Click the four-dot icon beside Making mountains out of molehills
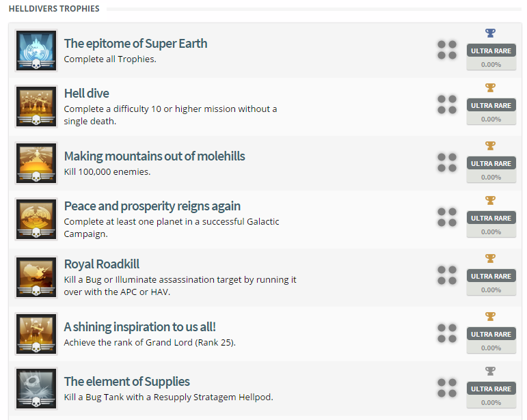This screenshot has width=527, height=420. click(x=447, y=163)
